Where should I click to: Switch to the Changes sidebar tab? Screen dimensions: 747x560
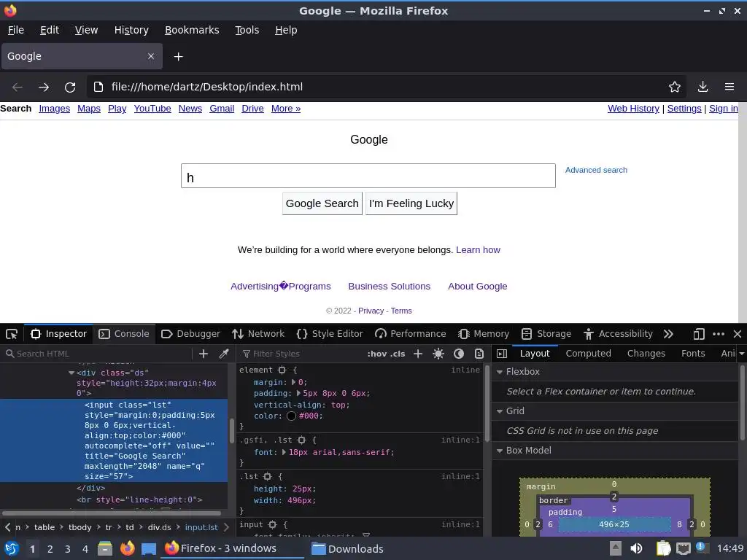[x=646, y=354]
